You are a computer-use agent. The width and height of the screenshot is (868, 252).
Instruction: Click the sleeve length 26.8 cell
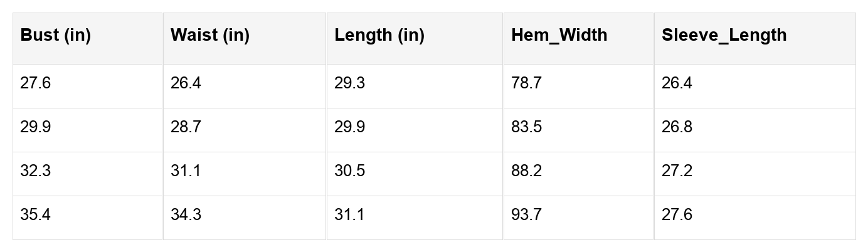677,127
